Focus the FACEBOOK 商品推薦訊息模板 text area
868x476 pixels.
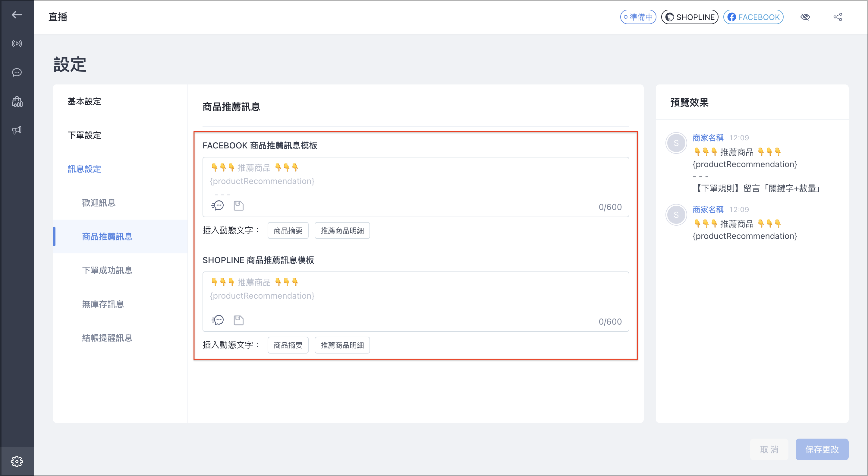pos(416,186)
